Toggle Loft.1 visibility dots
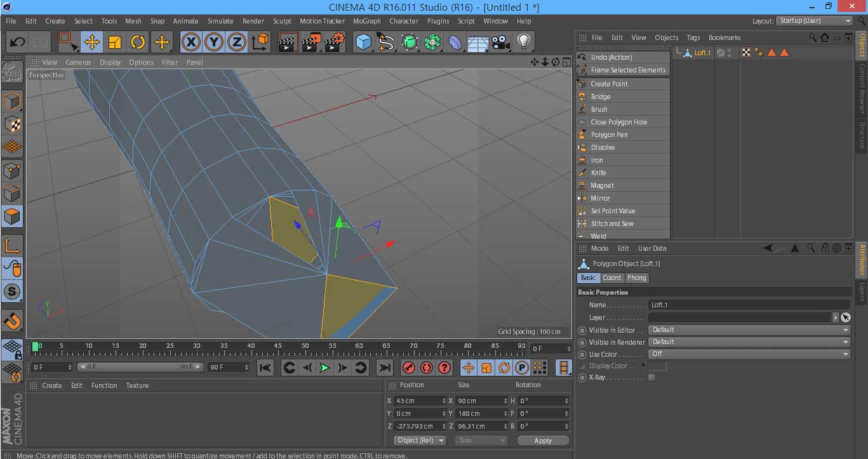 [x=730, y=53]
